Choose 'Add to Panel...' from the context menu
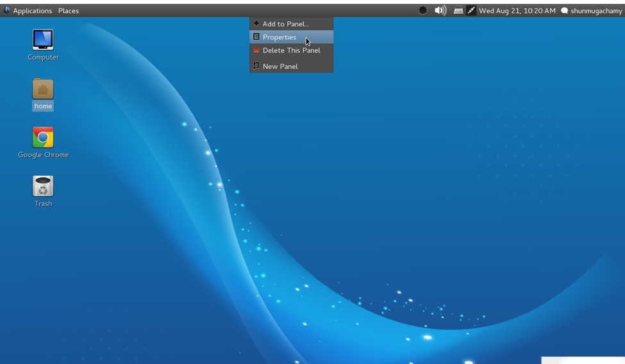 285,24
